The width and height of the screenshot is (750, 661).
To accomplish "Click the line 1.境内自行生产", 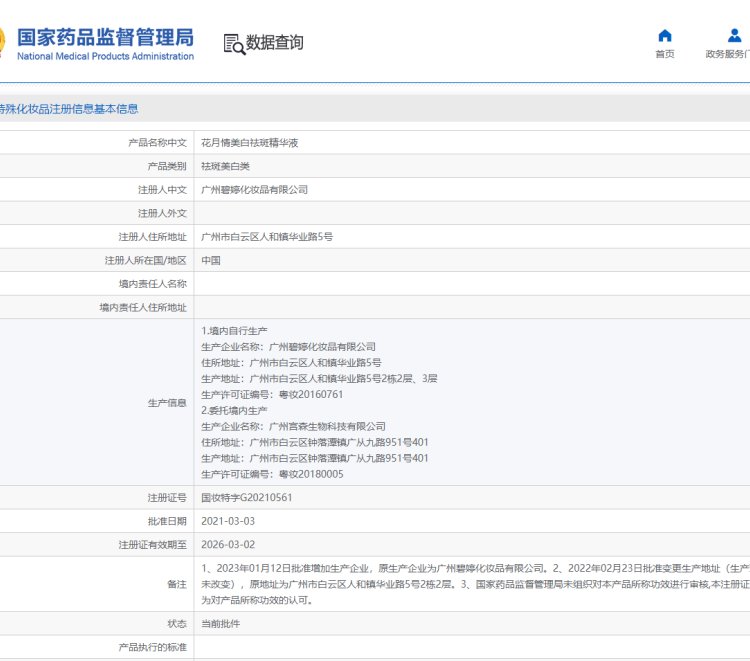I will click(234, 330).
